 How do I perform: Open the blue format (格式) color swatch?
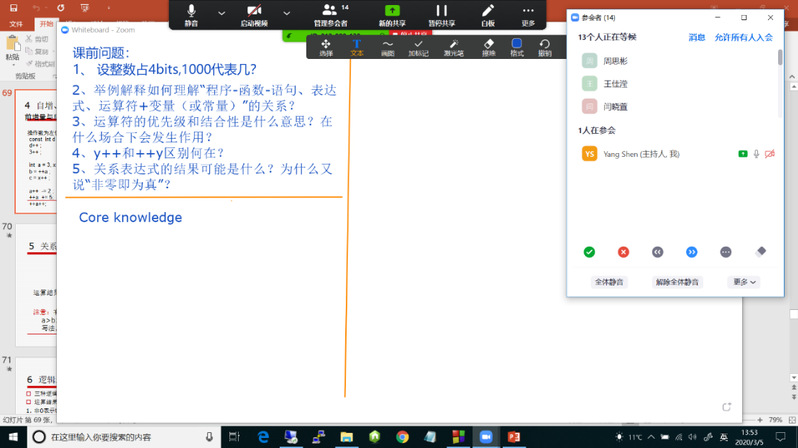(517, 46)
